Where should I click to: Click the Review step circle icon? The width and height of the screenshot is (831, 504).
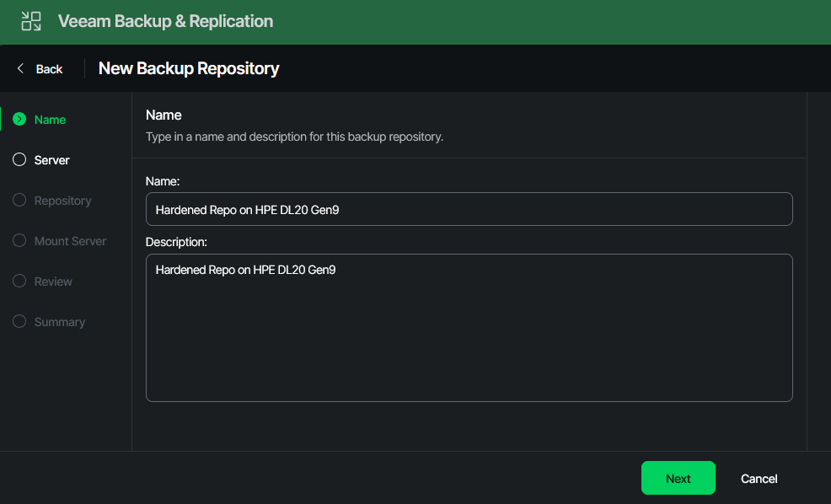coord(19,281)
